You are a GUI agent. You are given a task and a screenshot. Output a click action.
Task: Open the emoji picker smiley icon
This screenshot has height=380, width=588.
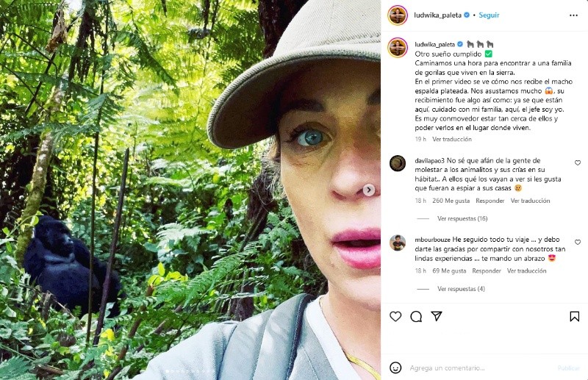395,368
